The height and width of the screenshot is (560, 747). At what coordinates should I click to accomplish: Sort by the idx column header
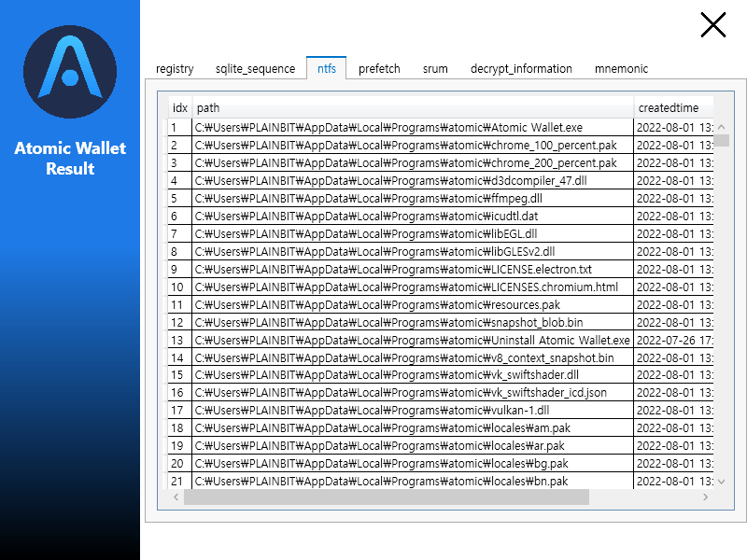coord(180,107)
